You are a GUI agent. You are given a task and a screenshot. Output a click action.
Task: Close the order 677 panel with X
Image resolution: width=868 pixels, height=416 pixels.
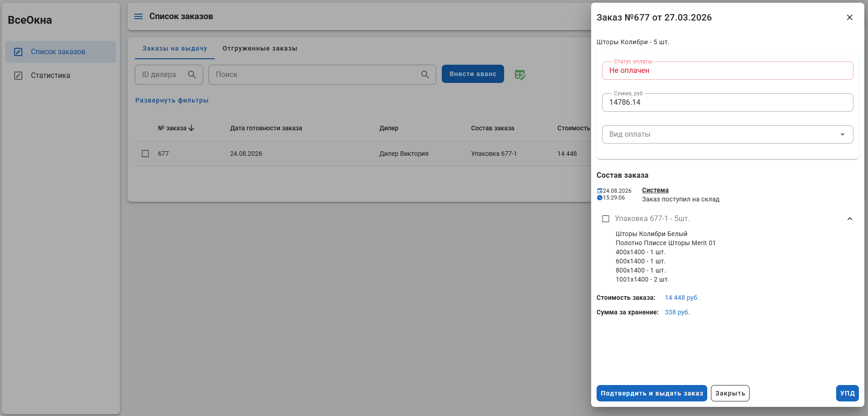[850, 17]
